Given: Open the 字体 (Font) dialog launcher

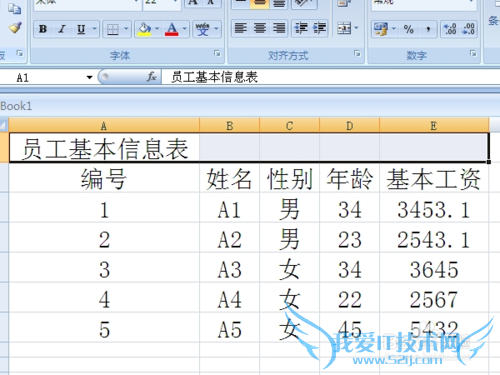Looking at the screenshot, I should tap(217, 53).
